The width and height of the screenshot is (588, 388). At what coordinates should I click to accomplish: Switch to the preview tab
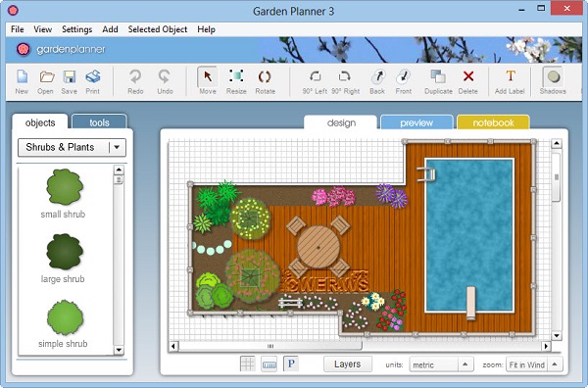tap(416, 122)
